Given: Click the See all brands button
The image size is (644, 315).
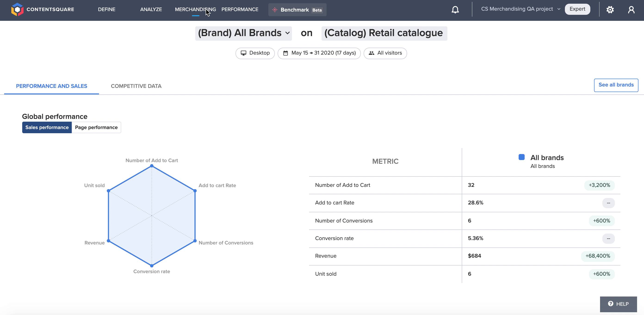Looking at the screenshot, I should coord(616,85).
